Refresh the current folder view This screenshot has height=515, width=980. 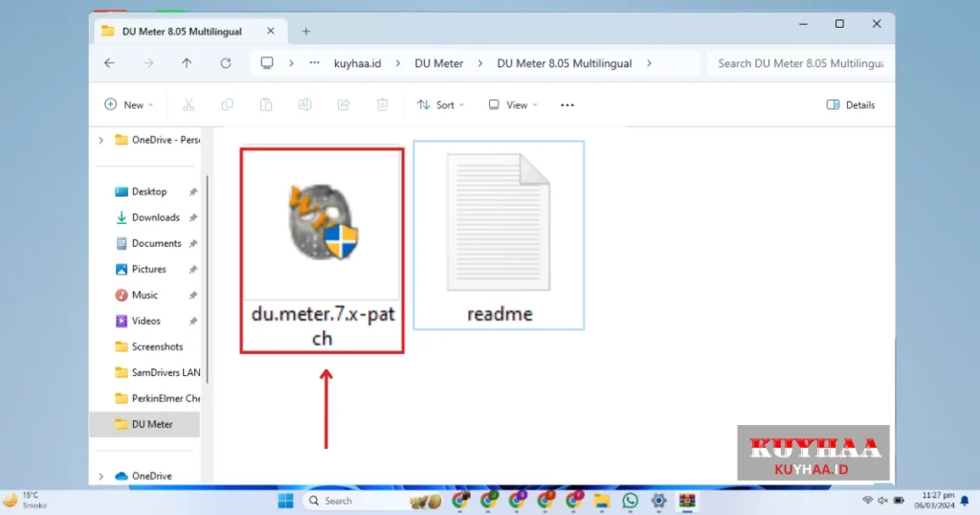(226, 63)
